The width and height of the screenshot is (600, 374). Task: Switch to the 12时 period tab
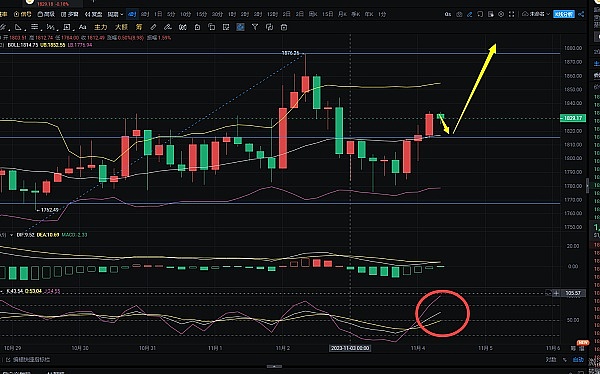(x=272, y=14)
